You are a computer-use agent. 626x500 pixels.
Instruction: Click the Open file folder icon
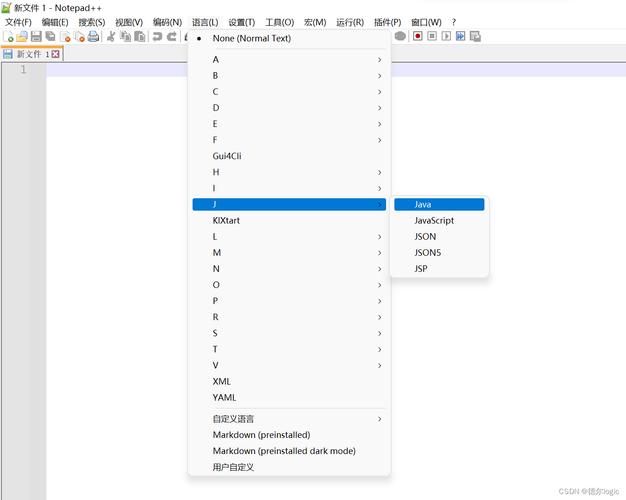click(22, 37)
